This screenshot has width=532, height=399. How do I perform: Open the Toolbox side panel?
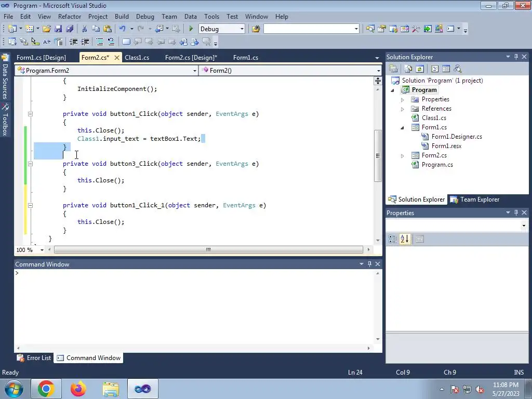coord(5,120)
